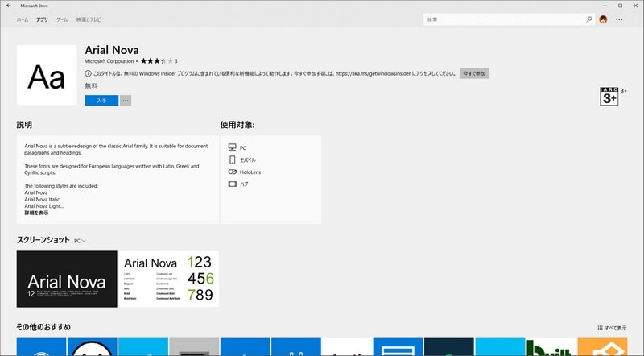Click the Arial Nova title text
This screenshot has height=356, width=644.
[x=112, y=50]
